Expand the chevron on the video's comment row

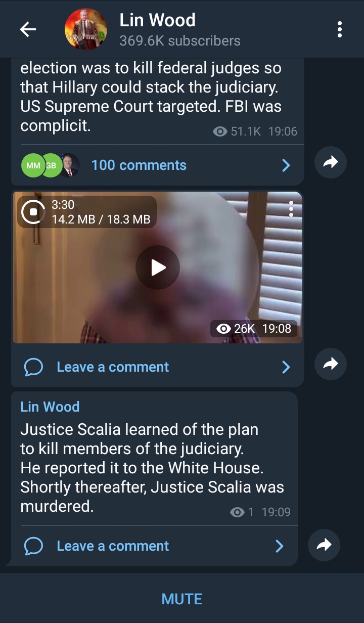[286, 367]
